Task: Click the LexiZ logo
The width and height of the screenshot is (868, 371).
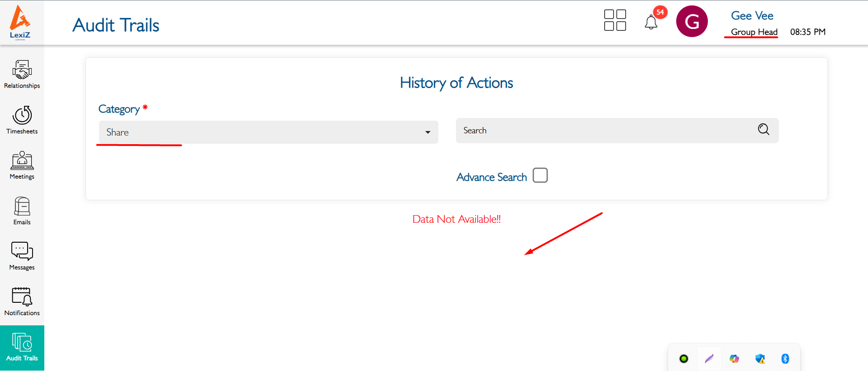Action: 20,23
